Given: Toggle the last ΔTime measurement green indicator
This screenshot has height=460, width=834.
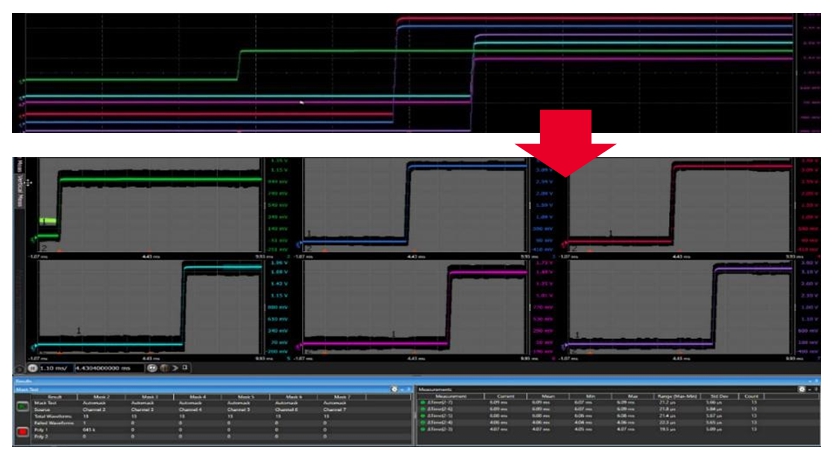Looking at the screenshot, I should (423, 429).
